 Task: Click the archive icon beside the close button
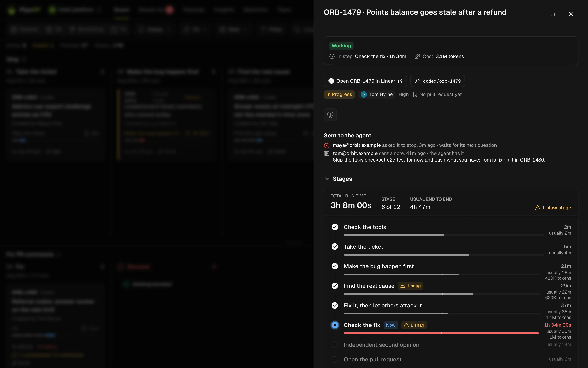click(x=553, y=14)
